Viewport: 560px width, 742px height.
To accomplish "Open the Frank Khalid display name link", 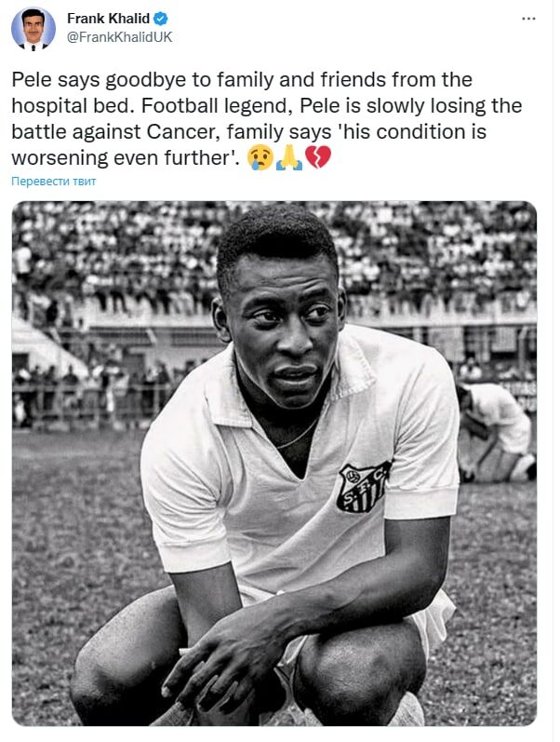I will (108, 19).
